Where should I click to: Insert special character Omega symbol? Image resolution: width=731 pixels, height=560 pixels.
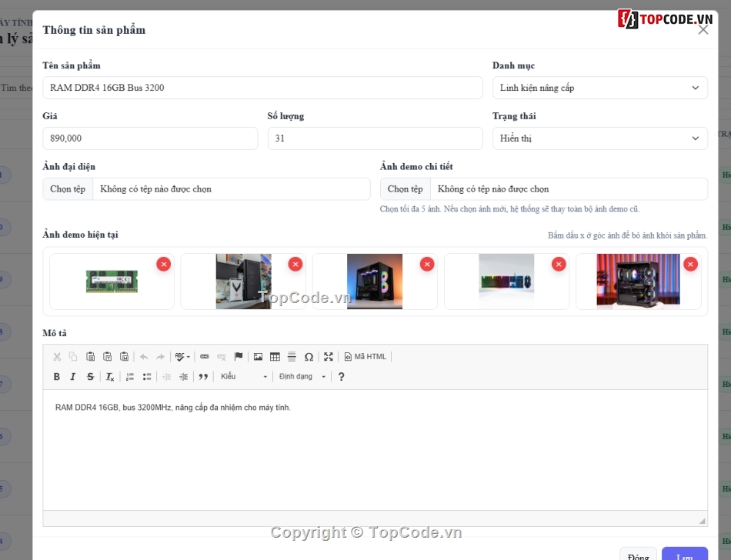(309, 357)
